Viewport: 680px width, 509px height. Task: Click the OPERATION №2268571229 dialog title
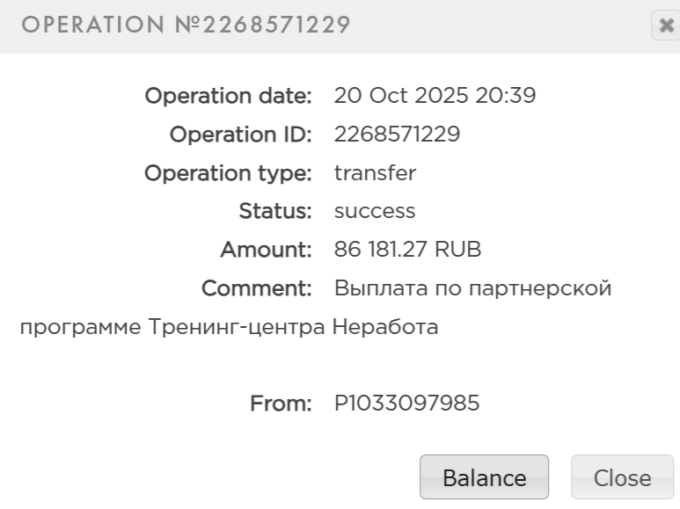point(186,25)
